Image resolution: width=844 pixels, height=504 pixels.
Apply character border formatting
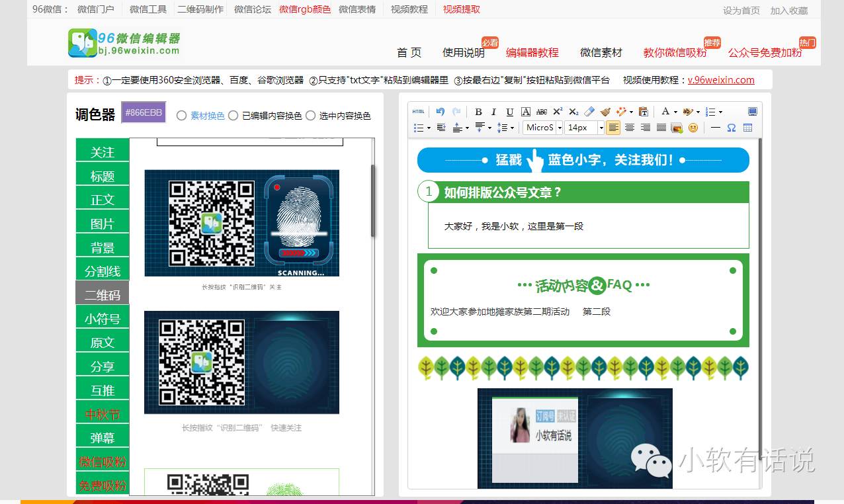526,112
